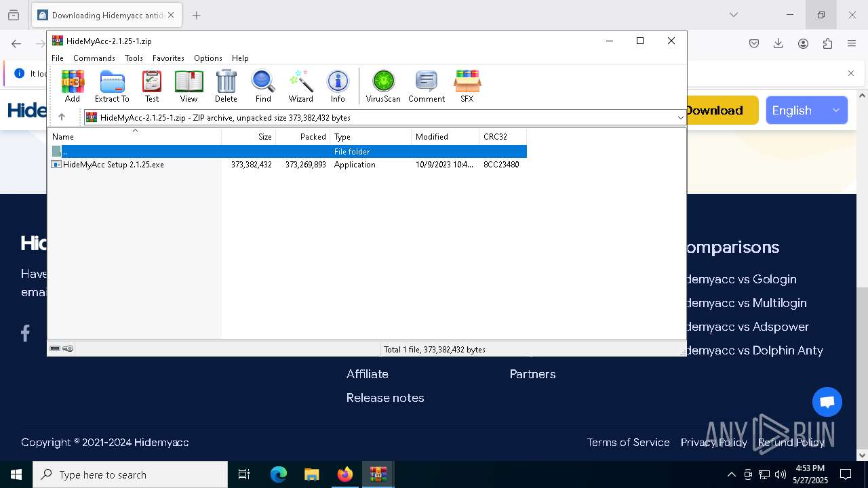Open the Tools menu
The height and width of the screenshot is (488, 868).
(134, 58)
